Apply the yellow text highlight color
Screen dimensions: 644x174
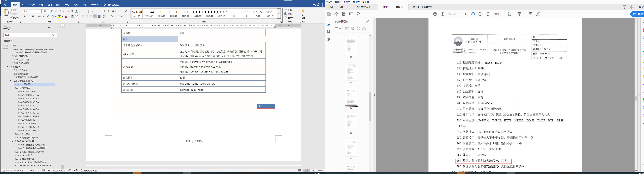coord(59,17)
